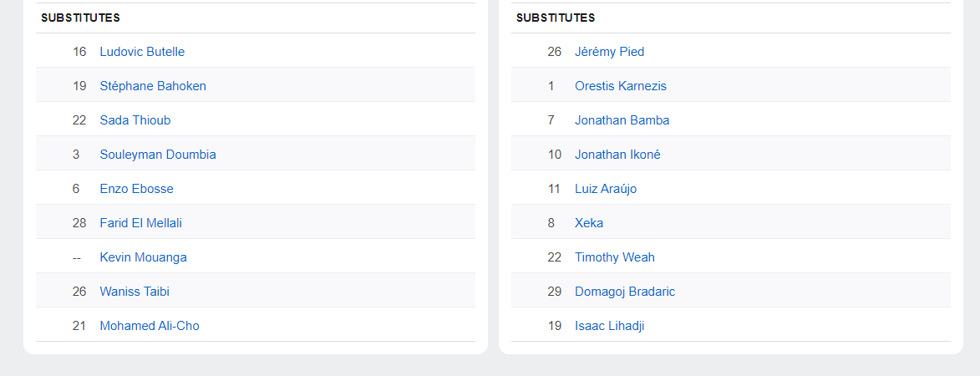Screen dimensions: 980x376
Task: Open Ludovic Butelle player link
Action: click(x=142, y=52)
